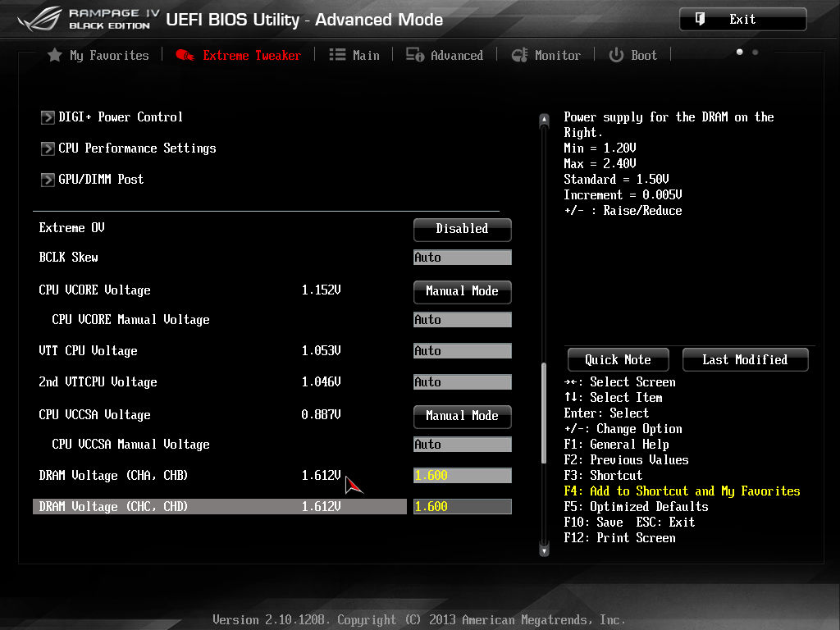Select DRAM Voltage (CHA, CHB) row label

[113, 475]
